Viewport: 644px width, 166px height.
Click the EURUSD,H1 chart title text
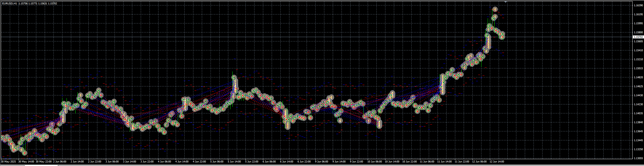9,4
